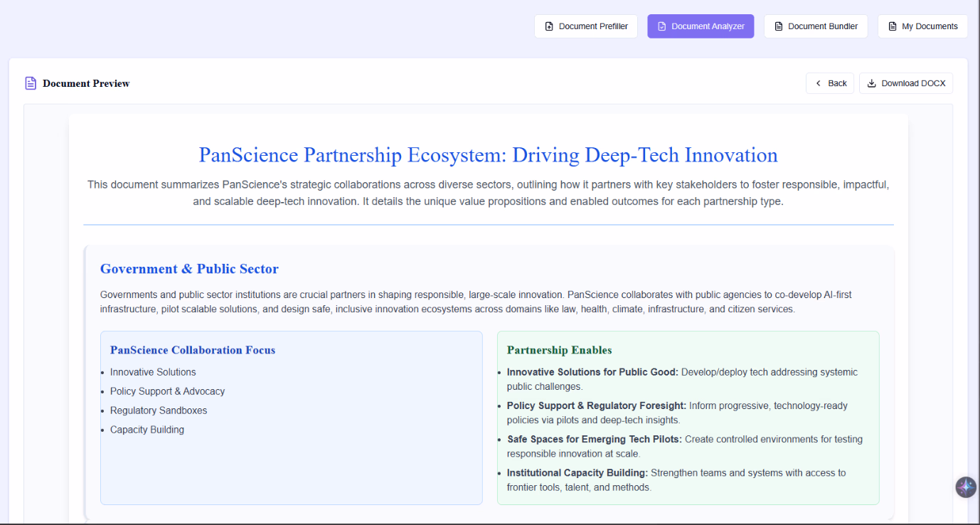Download the document as DOCX

[x=906, y=83]
